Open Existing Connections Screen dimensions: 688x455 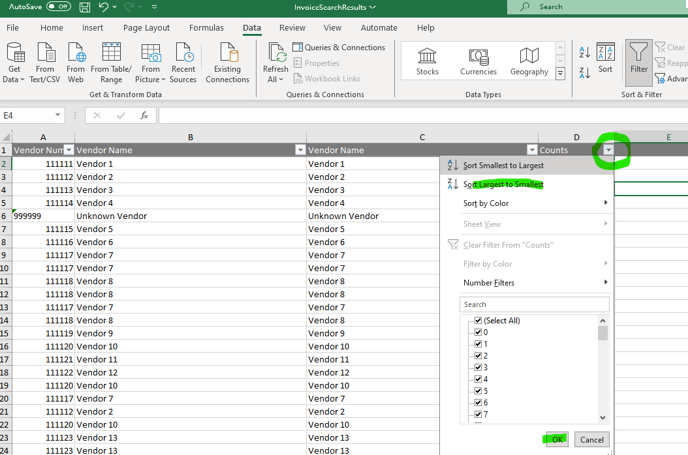tap(227, 62)
